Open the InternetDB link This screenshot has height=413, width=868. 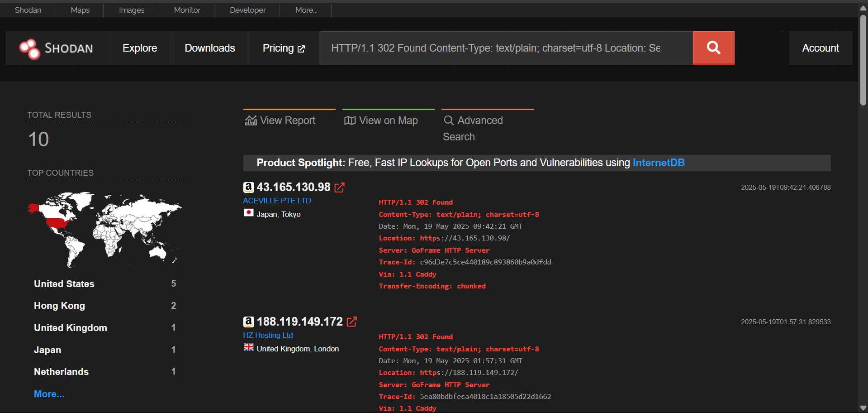click(x=658, y=163)
